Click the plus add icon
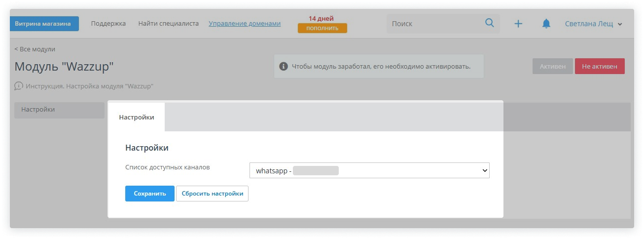Screen dimensions: 644x239 pyautogui.click(x=518, y=24)
